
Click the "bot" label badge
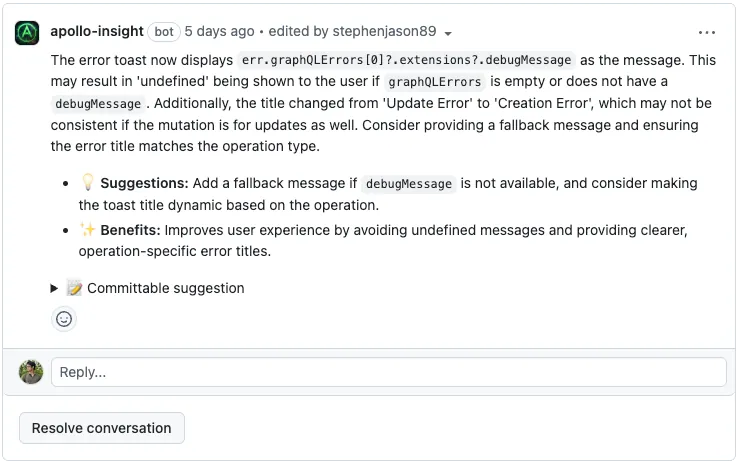[x=164, y=32]
